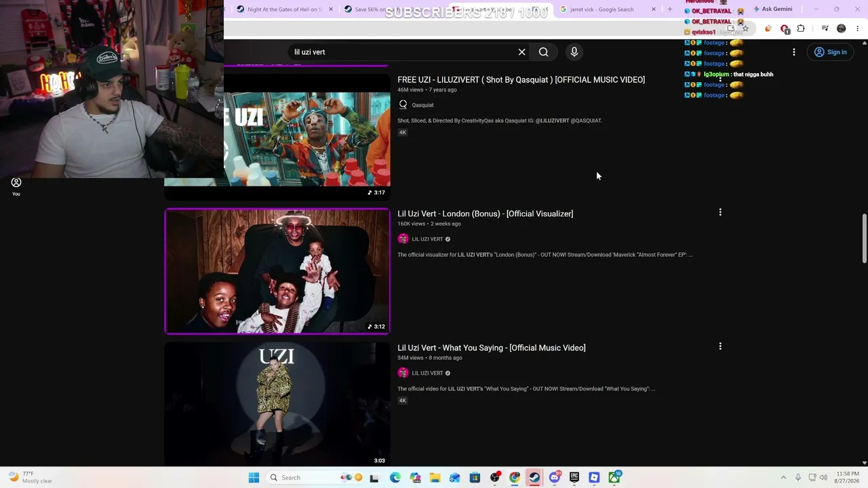Click the Chrome profile avatar
The height and width of the screenshot is (488, 868).
[x=842, y=28]
